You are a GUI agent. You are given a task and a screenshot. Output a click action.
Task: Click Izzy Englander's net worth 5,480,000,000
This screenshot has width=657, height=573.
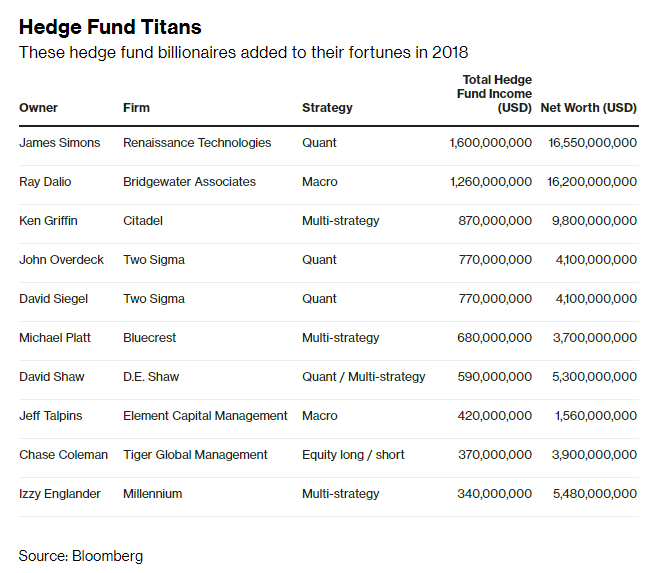pos(595,494)
